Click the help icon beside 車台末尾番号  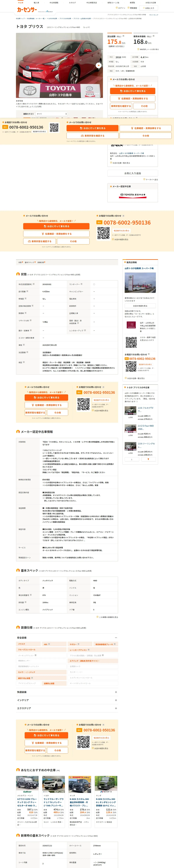point(31,595)
